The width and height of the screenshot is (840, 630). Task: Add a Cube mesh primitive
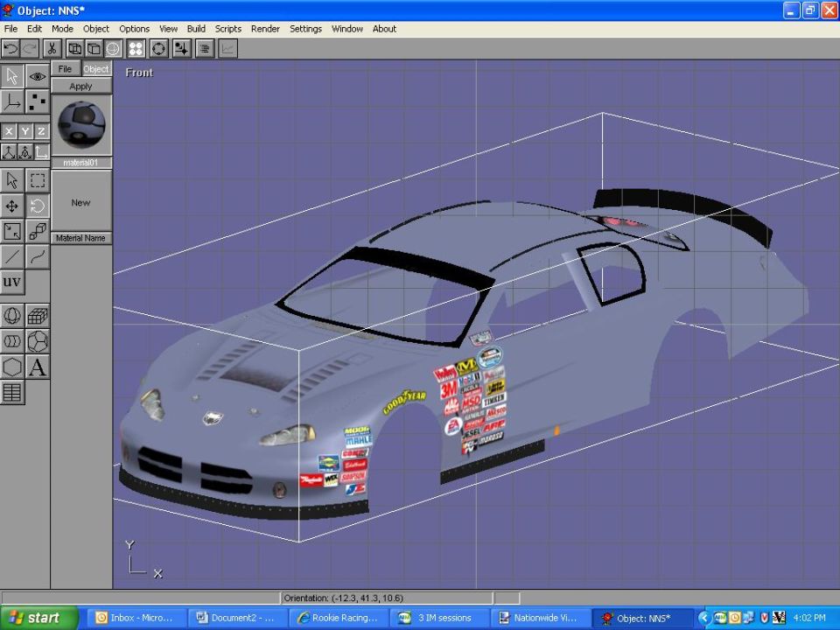(38, 316)
